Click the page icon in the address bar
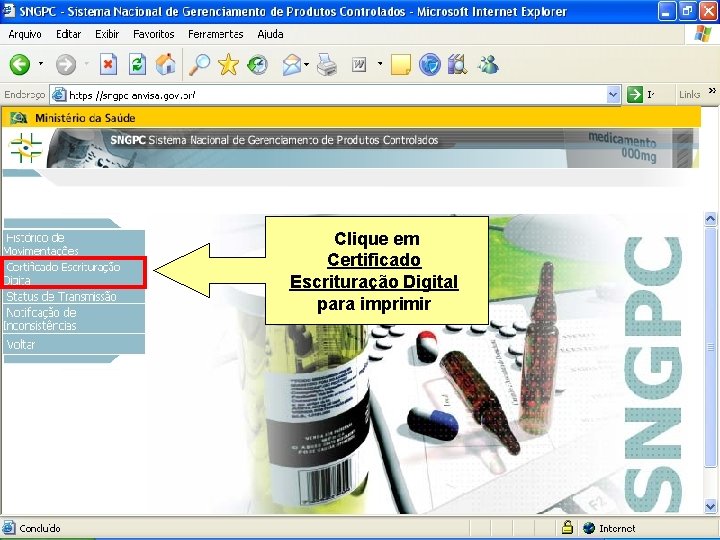 (x=59, y=95)
